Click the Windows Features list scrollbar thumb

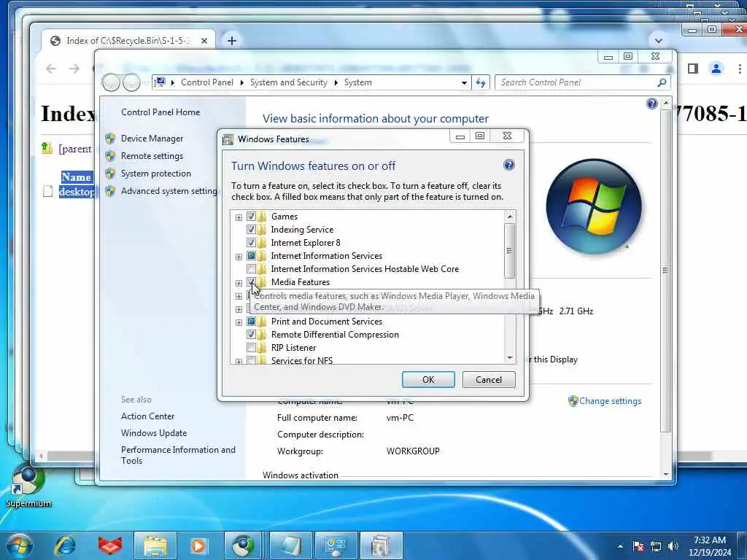tap(510, 251)
